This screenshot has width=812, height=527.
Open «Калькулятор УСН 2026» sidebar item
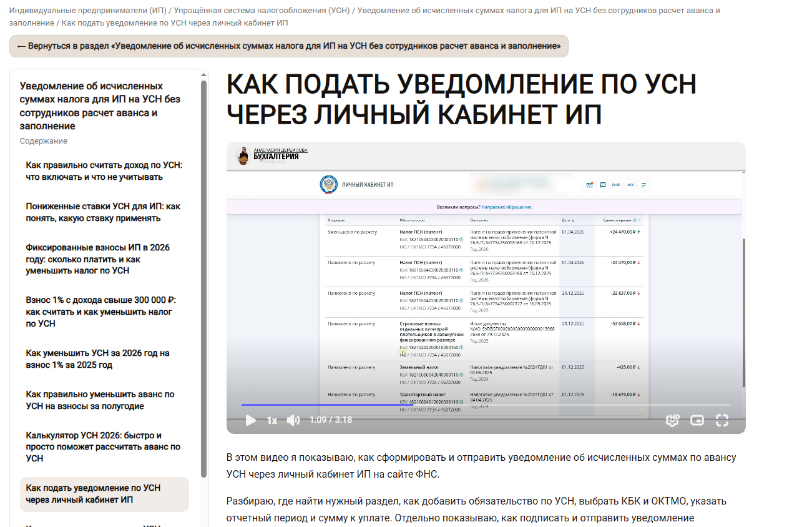click(x=103, y=447)
